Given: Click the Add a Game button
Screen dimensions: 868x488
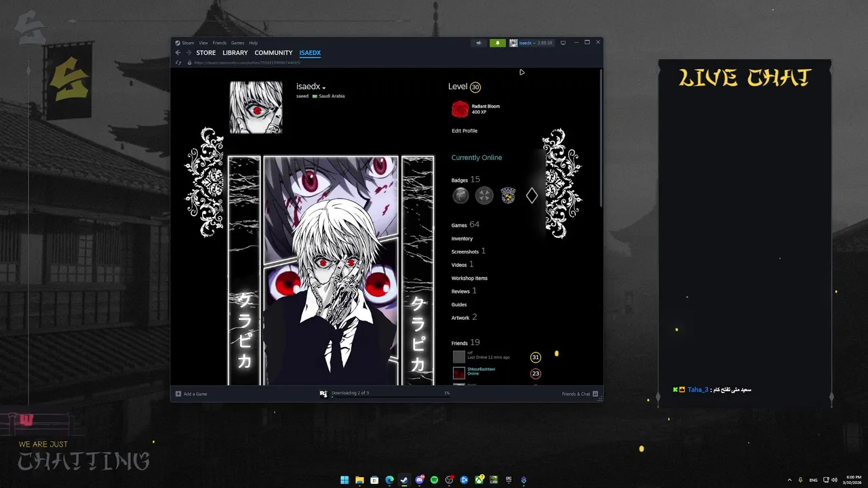Looking at the screenshot, I should coord(191,394).
